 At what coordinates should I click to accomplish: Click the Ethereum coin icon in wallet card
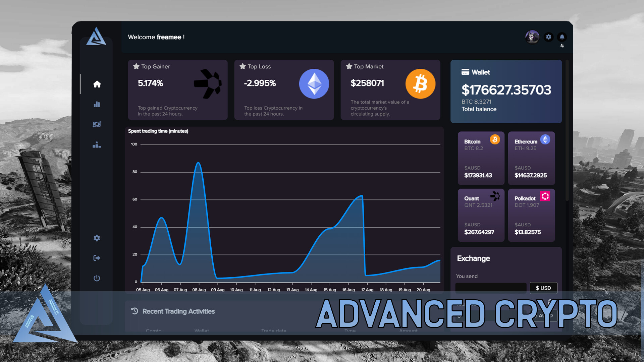pyautogui.click(x=545, y=139)
